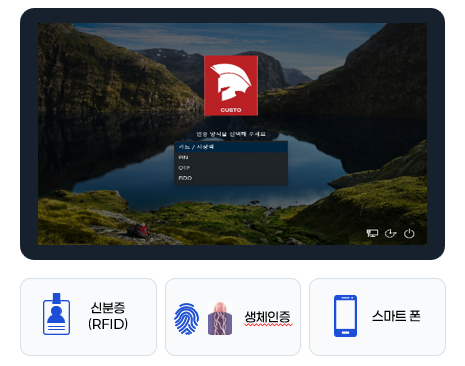The image size is (465, 366).
Task: Click the finger vein image icon
Action: click(x=220, y=319)
